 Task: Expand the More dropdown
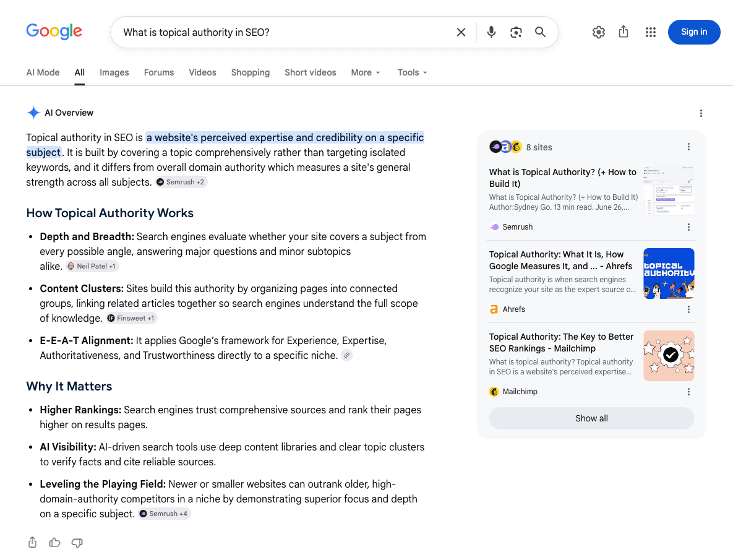(x=366, y=72)
